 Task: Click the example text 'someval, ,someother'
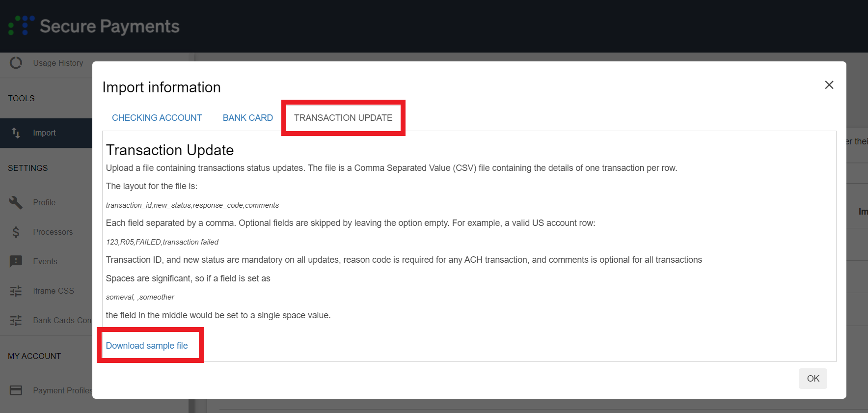[140, 297]
